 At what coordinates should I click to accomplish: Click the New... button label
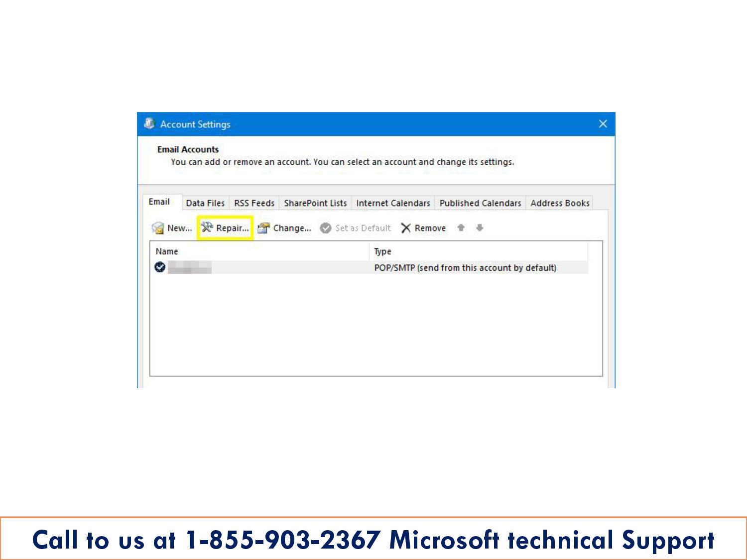coord(180,228)
